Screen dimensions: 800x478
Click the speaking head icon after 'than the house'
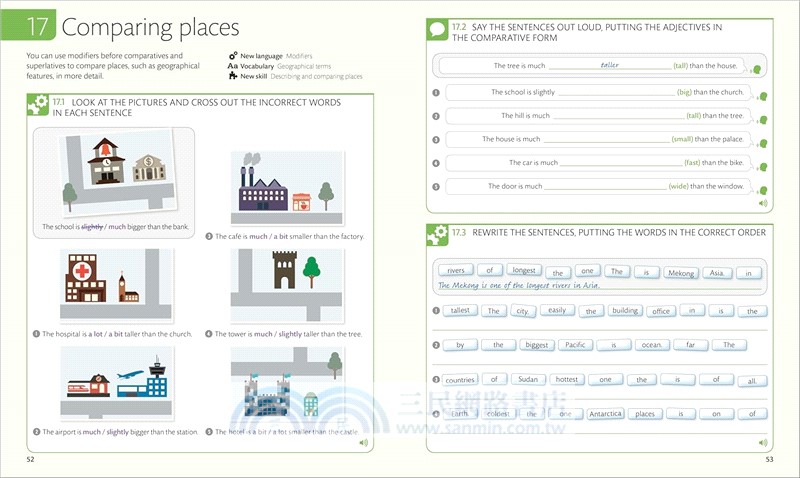point(755,69)
